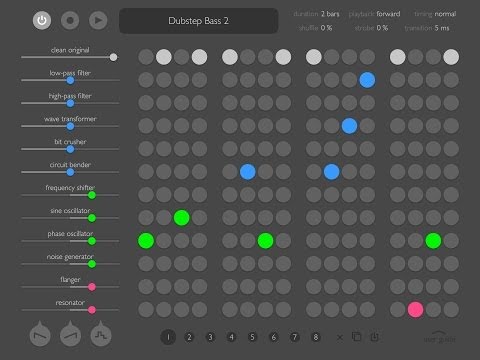Click the clean original slider handle

point(113,57)
